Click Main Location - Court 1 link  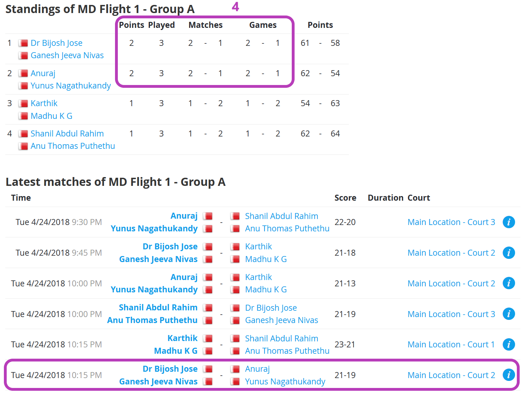[x=451, y=345]
